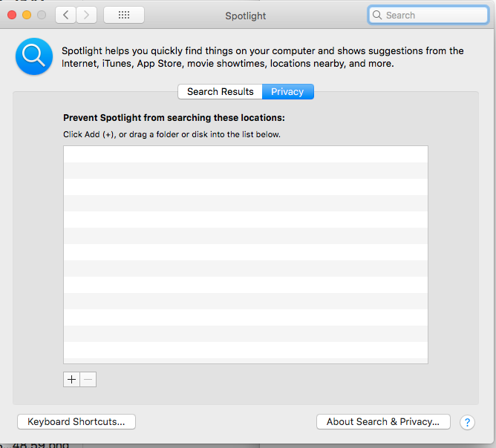Image resolution: width=496 pixels, height=448 pixels.
Task: Click the 'Click Add (+), or drag a folder' hint
Action: tap(172, 134)
